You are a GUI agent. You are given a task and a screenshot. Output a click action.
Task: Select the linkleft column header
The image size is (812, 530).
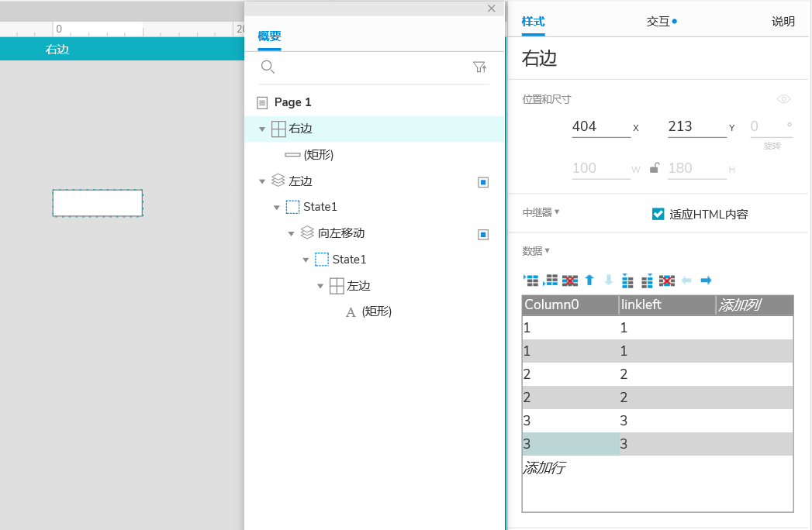(668, 305)
